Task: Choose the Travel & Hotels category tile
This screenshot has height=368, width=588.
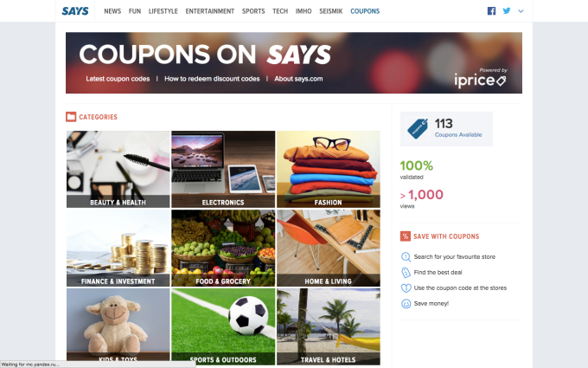Action: [329, 326]
